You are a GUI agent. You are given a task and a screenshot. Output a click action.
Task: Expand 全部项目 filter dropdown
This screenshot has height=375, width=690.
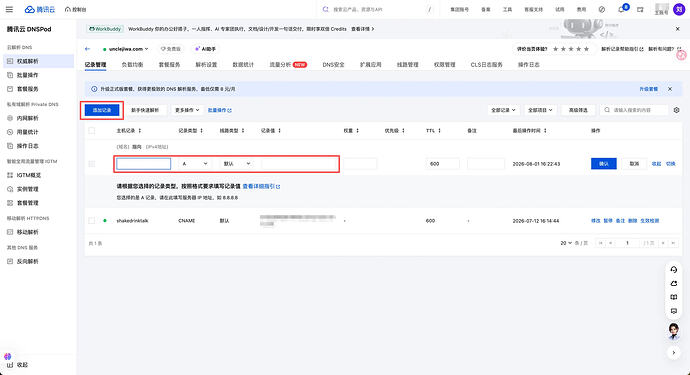click(x=540, y=110)
